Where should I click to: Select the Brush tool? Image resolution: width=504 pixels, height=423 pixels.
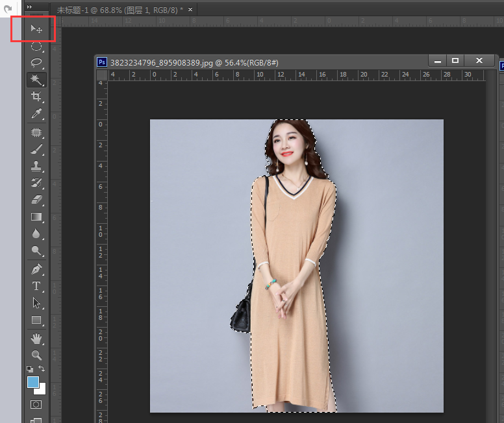click(x=36, y=149)
